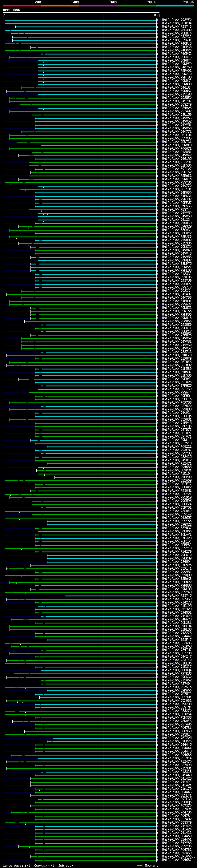Select hit label UniRef100_A2SY19
Image resolution: width=197 pixels, height=868 pixels.
(x=177, y=548)
